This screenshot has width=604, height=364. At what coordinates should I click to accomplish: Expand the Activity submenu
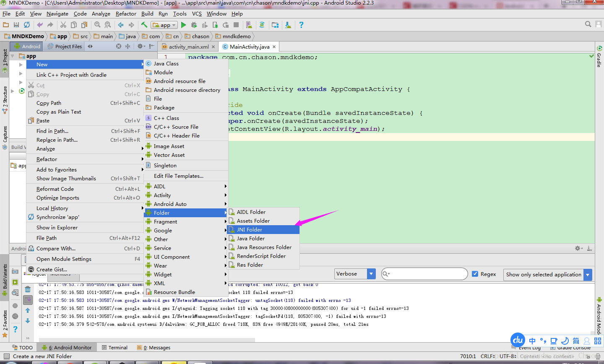(x=186, y=195)
